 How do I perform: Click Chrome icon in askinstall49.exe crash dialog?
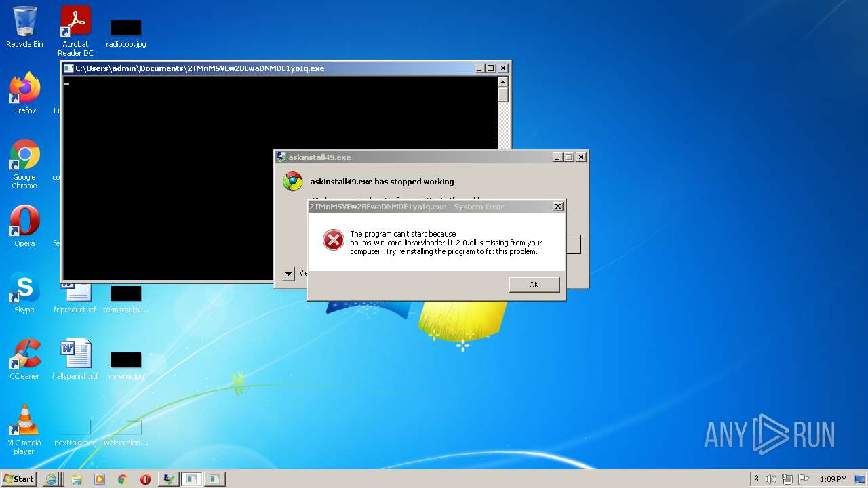tap(293, 182)
